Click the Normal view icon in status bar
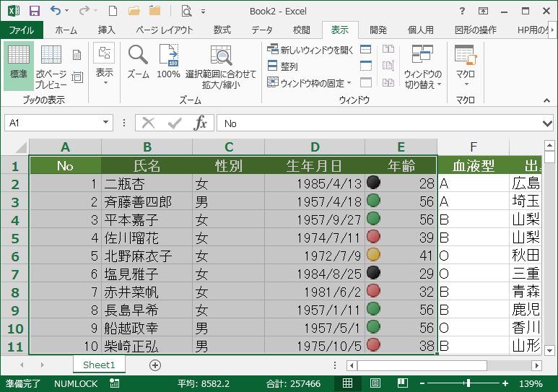Screen dimensions: 558x392 [347, 383]
